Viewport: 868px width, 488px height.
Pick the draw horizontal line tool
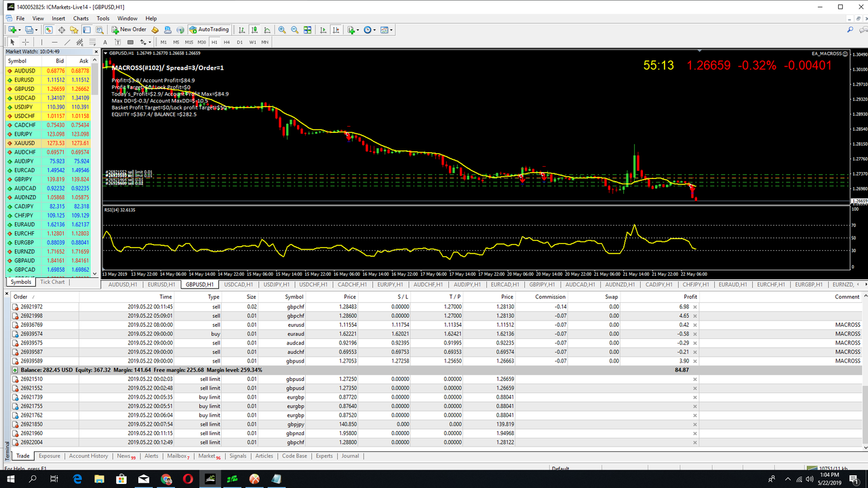54,42
